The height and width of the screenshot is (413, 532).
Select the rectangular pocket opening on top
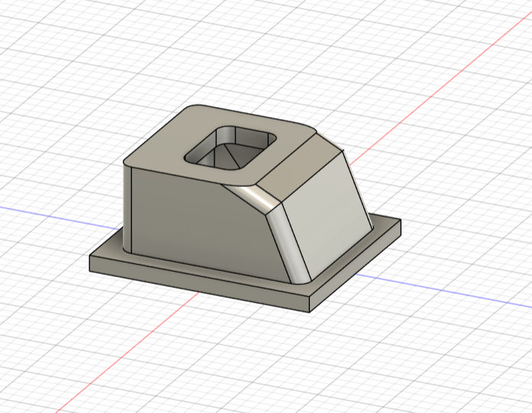[x=231, y=148]
